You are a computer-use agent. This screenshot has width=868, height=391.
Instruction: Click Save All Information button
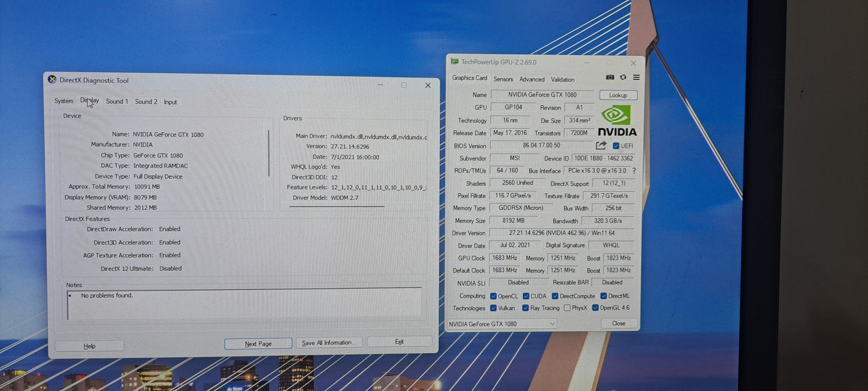tap(329, 342)
